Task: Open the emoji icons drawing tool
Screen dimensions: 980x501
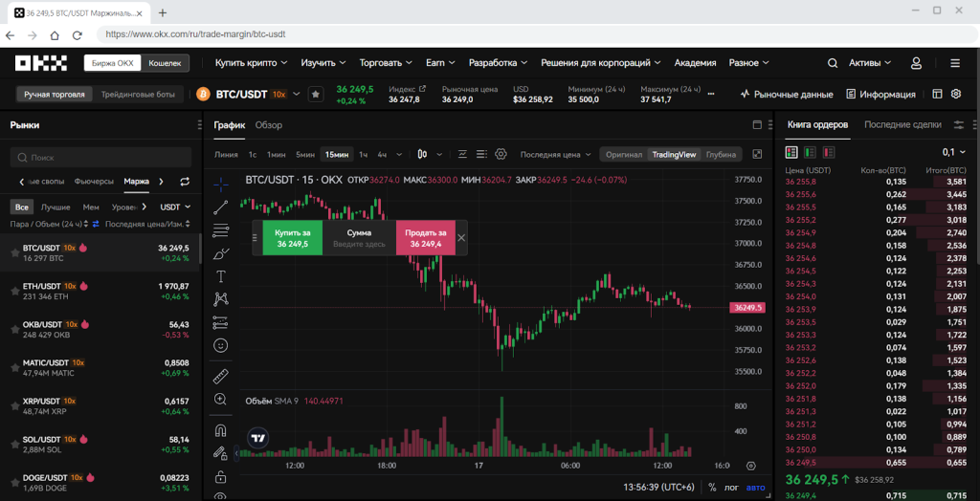Action: click(221, 345)
